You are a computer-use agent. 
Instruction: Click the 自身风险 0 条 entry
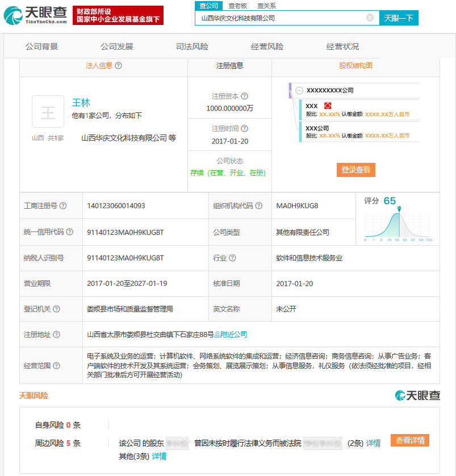(58, 425)
